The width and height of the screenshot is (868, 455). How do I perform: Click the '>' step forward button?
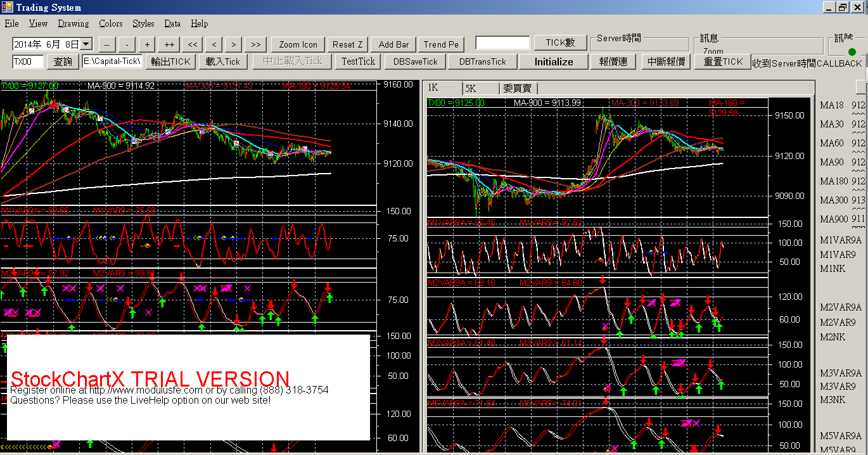click(234, 44)
